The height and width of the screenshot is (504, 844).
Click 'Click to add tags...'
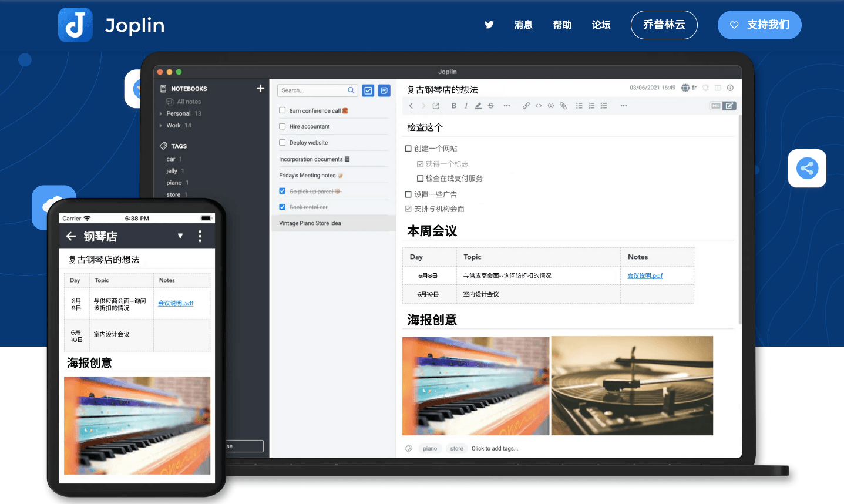[x=495, y=448]
